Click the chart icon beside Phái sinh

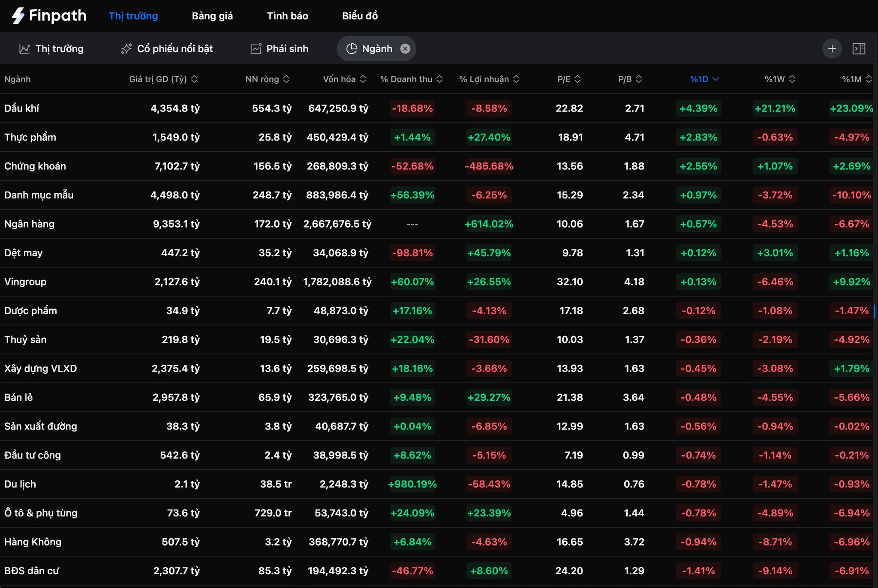(256, 49)
